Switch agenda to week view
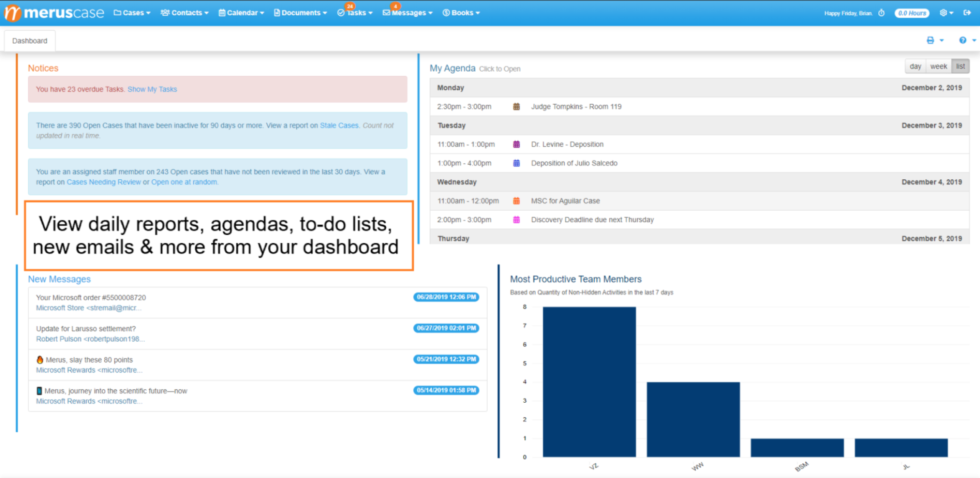The height and width of the screenshot is (478, 980). 939,66
